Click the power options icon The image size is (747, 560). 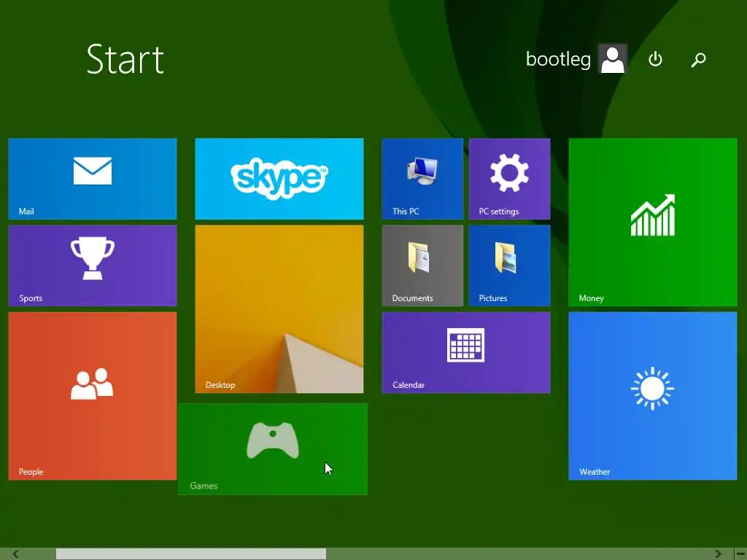click(656, 59)
